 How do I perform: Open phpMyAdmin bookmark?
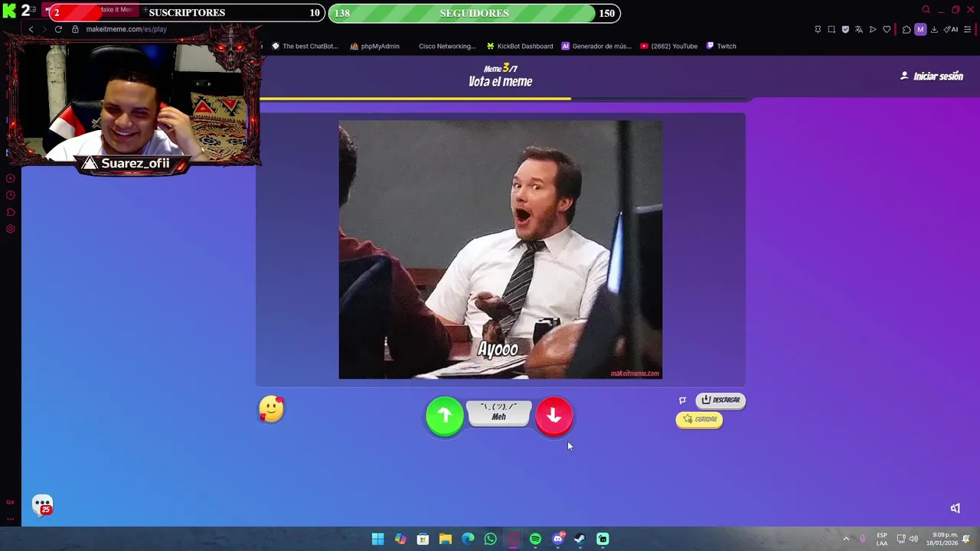click(375, 46)
